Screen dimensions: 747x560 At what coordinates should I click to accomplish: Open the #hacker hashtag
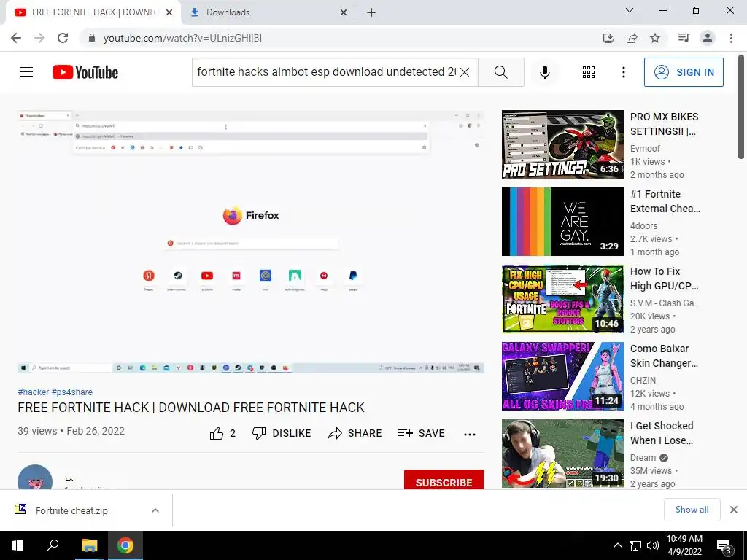[34, 392]
